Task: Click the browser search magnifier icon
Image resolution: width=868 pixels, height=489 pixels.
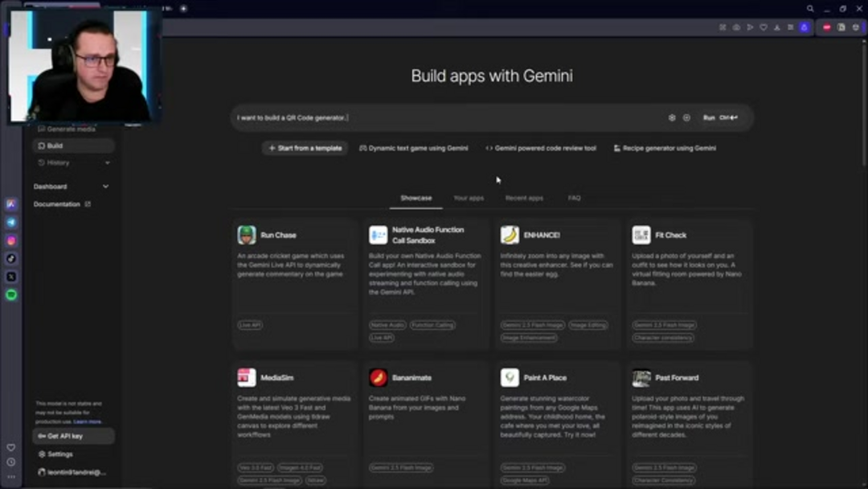Action: (x=810, y=9)
